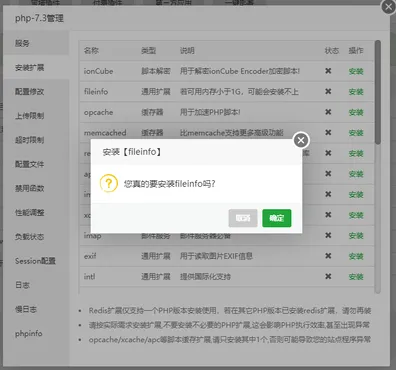Click 安装 link for opcache
Screen dimensions: 396x370
point(356,112)
